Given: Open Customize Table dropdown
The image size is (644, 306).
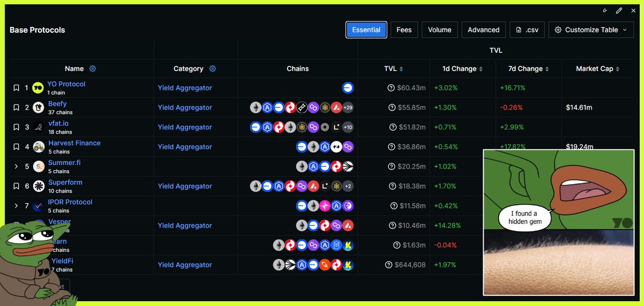Looking at the screenshot, I should pos(591,30).
